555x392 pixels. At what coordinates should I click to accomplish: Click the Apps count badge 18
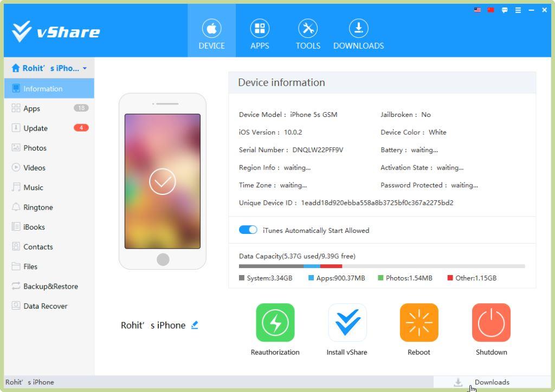pyautogui.click(x=81, y=108)
